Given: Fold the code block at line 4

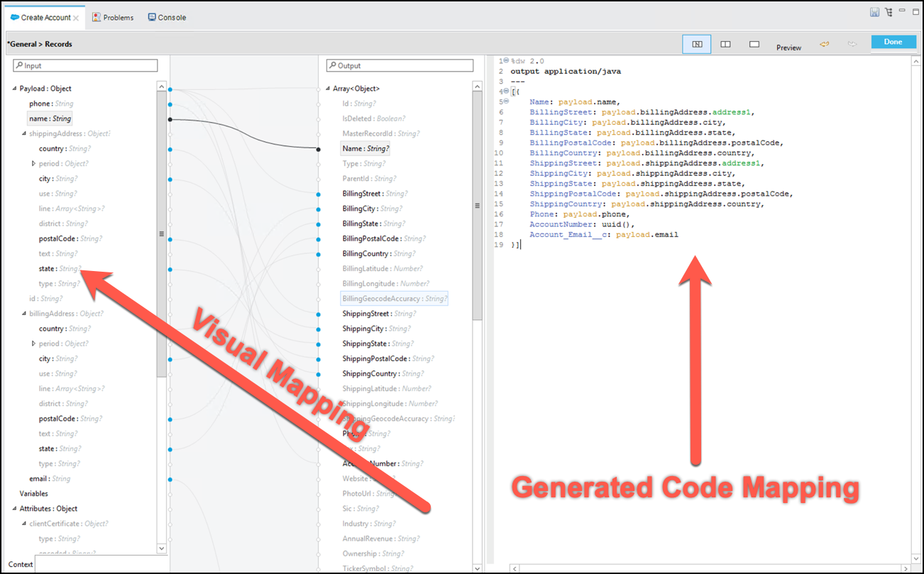Looking at the screenshot, I should coord(506,92).
